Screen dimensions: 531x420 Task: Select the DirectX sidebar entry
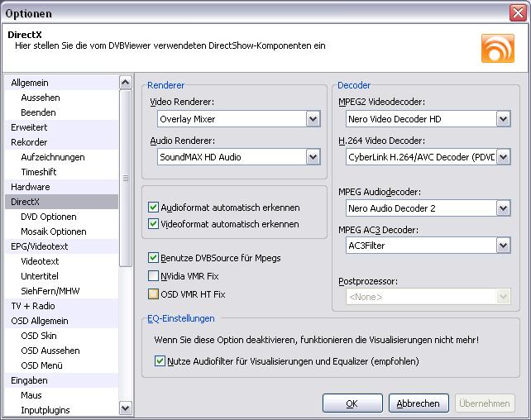click(62, 202)
